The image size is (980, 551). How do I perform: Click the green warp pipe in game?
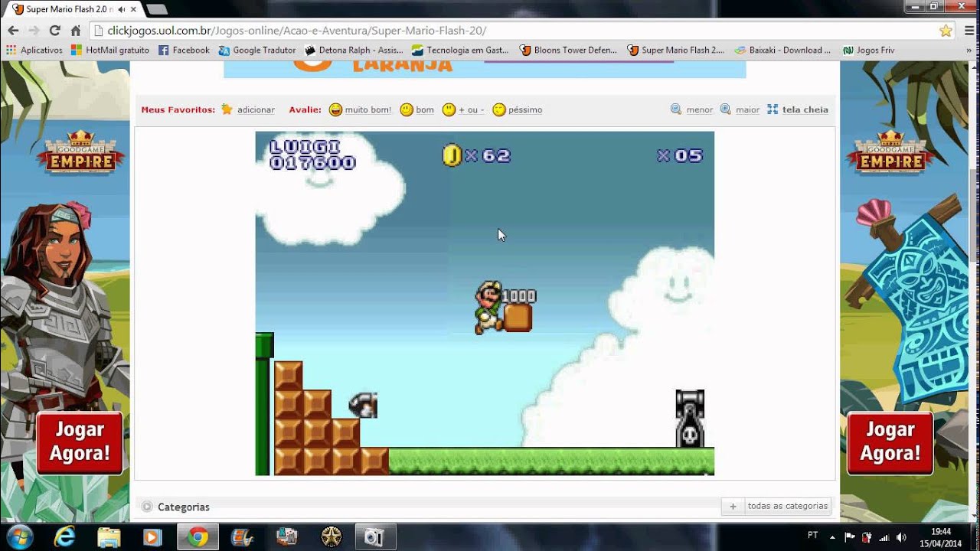click(x=264, y=404)
